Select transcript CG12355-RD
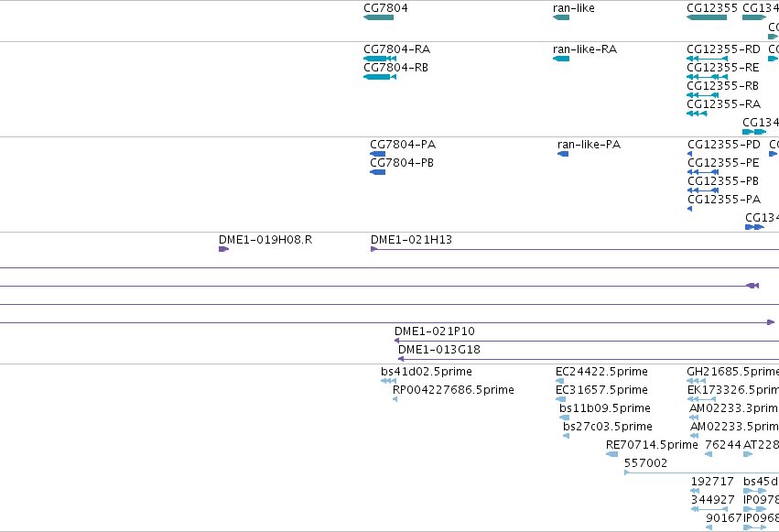 coord(707,59)
